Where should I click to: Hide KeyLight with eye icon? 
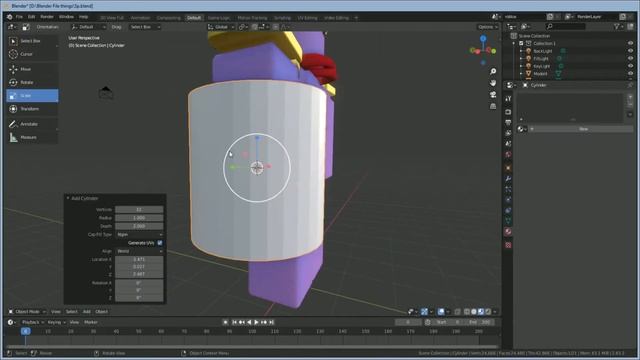click(x=630, y=66)
